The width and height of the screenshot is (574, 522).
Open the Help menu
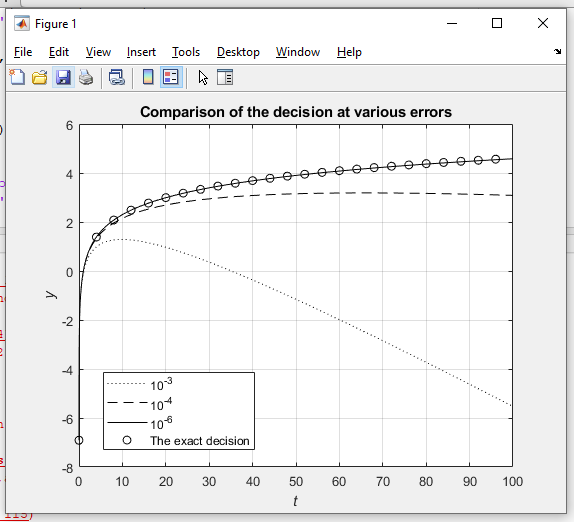[349, 52]
